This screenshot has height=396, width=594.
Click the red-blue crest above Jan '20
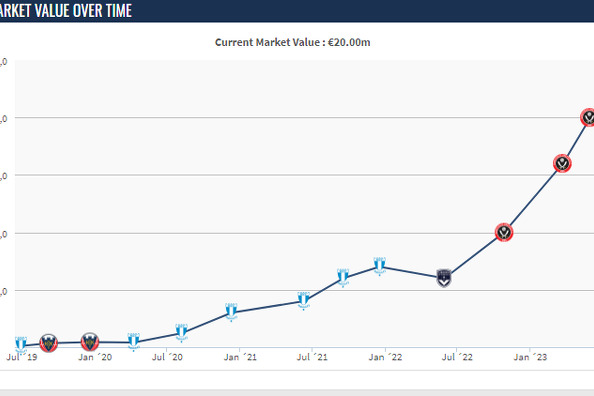point(90,342)
